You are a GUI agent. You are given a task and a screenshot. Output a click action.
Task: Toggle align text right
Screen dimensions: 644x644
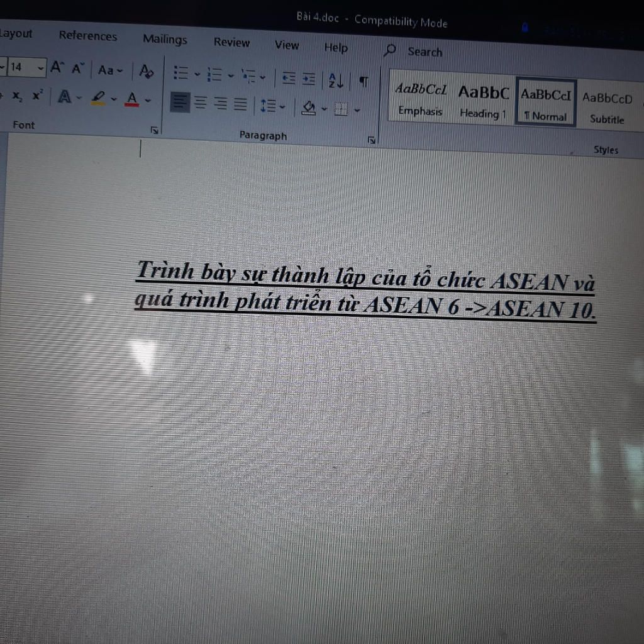coord(221,104)
